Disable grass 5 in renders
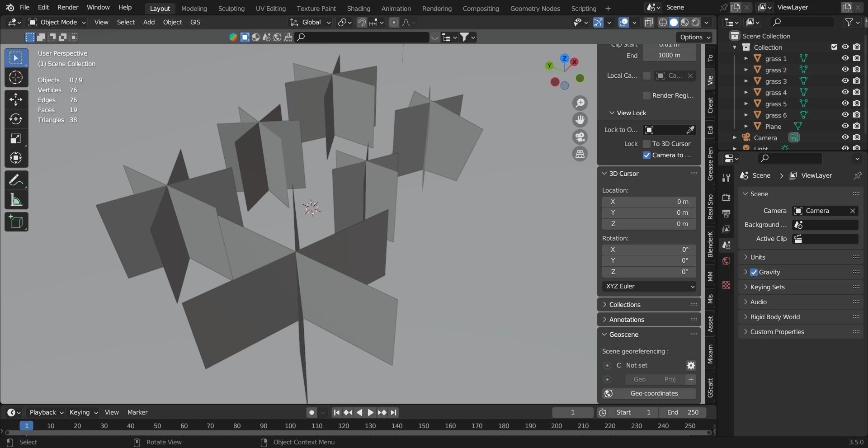Viewport: 868px width, 448px height. click(857, 104)
